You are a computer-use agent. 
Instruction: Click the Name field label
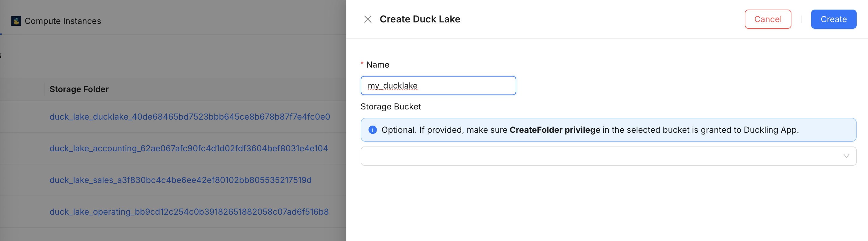[377, 65]
